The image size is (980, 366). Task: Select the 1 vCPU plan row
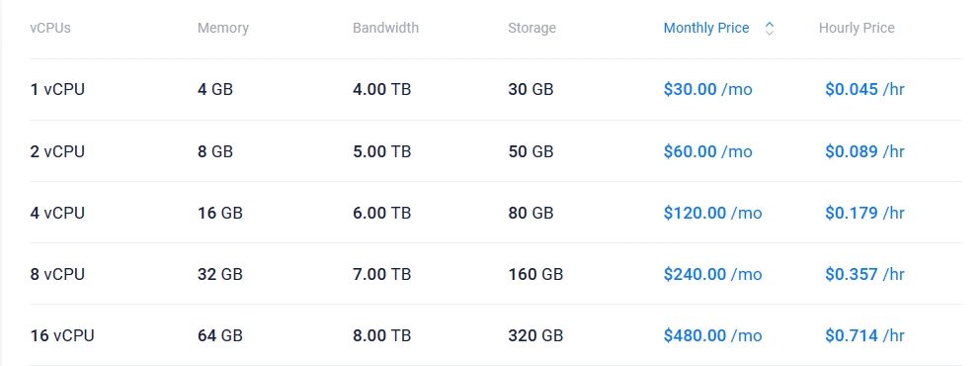[x=496, y=89]
